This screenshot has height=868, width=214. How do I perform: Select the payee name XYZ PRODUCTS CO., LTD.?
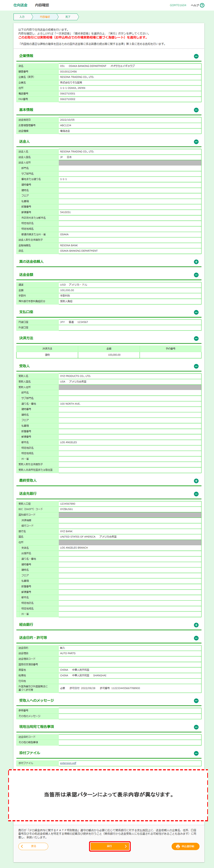tap(75, 376)
